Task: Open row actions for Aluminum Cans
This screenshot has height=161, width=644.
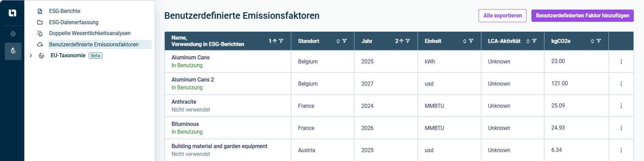Action: 621,61
